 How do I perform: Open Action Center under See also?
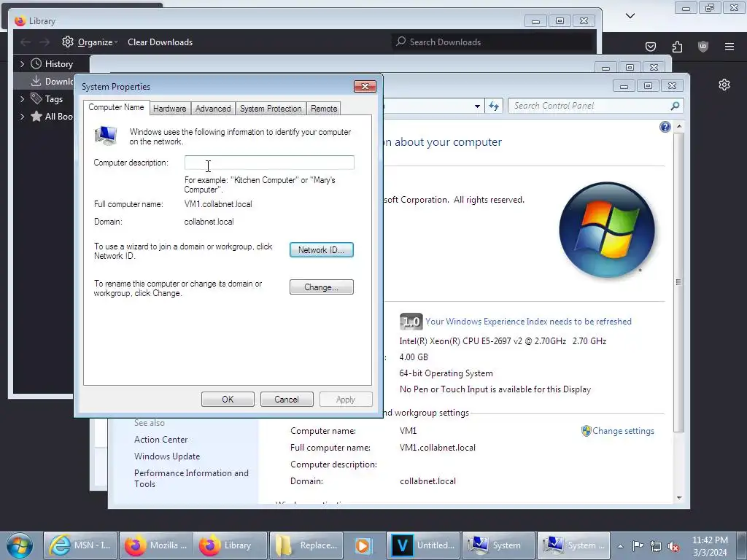click(161, 440)
